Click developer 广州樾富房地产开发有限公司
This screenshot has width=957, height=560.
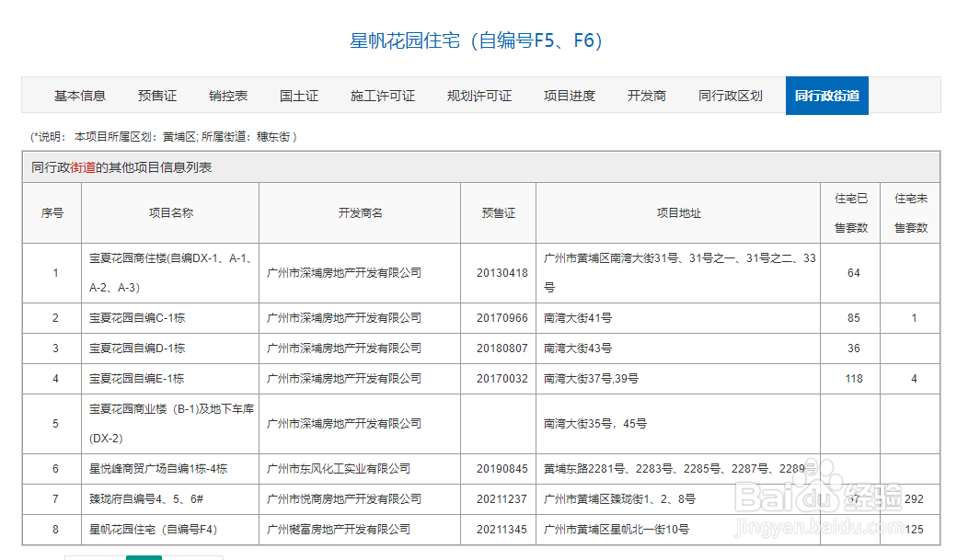click(x=338, y=530)
